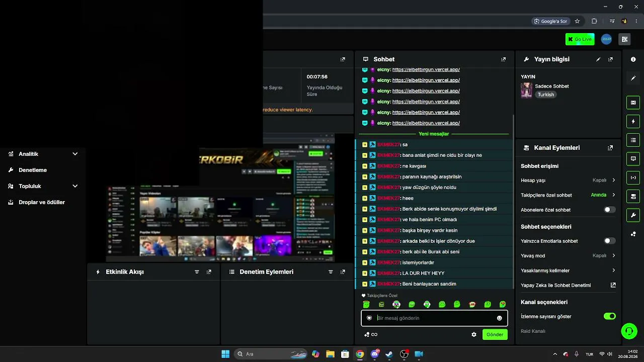This screenshot has height=362, width=644.
Task: Click the infinity icon below the message box
Action: (x=374, y=334)
